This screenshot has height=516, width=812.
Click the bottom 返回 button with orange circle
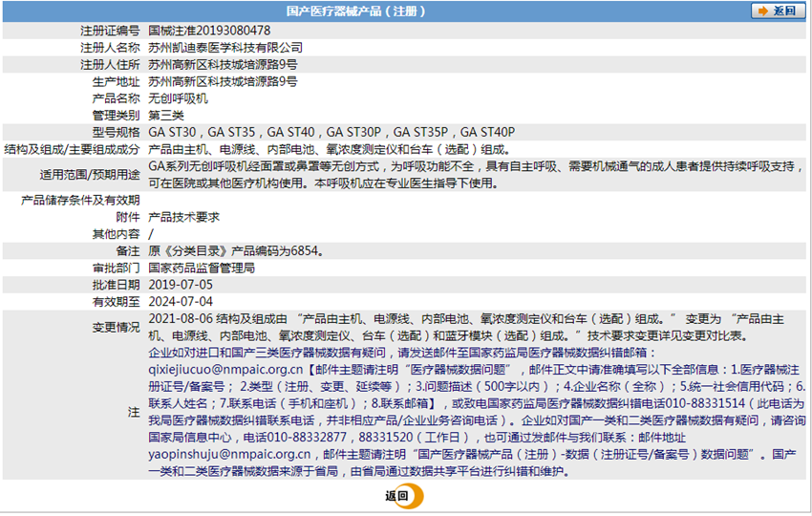pyautogui.click(x=404, y=496)
